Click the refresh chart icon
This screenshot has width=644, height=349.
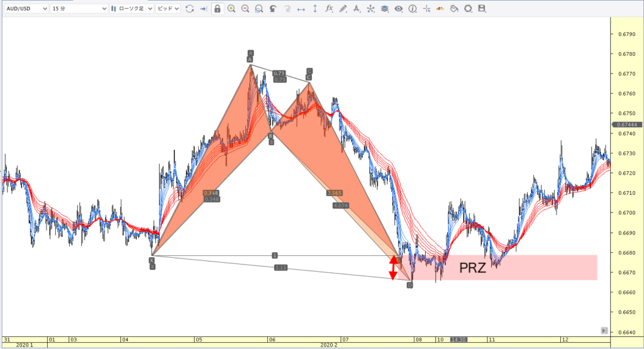coord(189,9)
